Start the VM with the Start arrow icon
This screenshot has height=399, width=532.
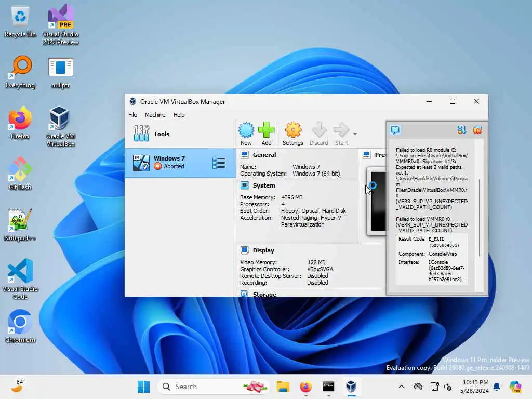click(341, 134)
